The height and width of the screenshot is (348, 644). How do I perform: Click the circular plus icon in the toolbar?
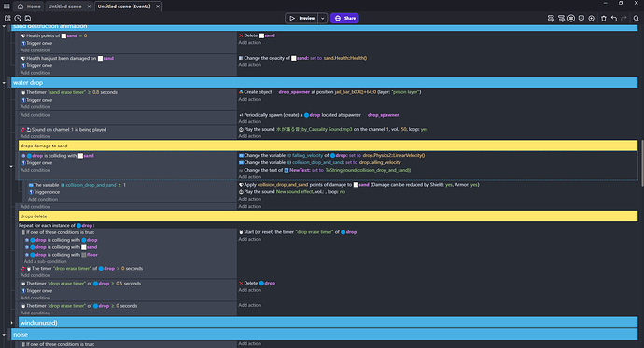[x=592, y=18]
